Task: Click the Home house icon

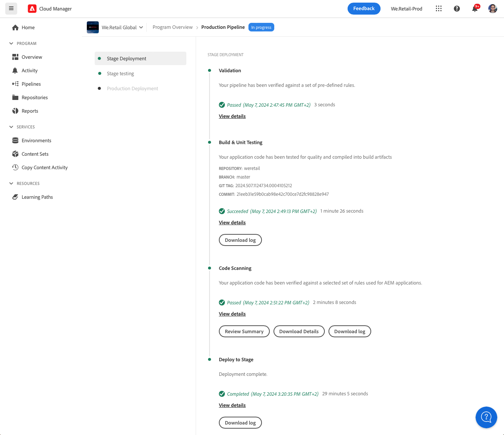Action: (x=15, y=27)
